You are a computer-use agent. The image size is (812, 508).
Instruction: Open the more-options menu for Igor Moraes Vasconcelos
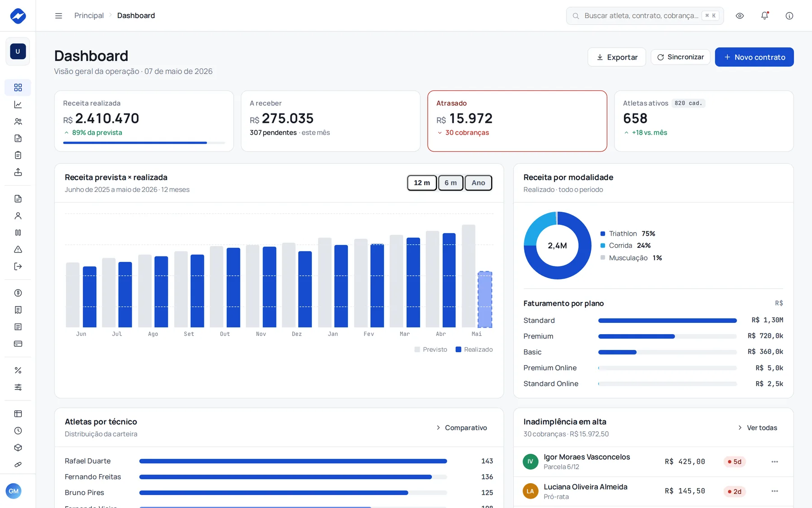775,461
